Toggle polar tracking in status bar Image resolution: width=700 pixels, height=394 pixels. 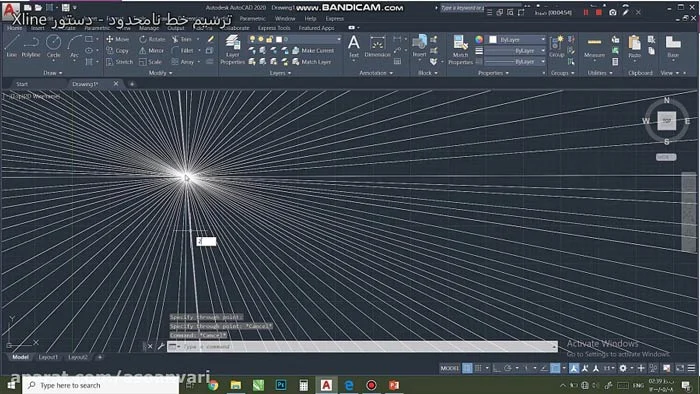[x=508, y=368]
